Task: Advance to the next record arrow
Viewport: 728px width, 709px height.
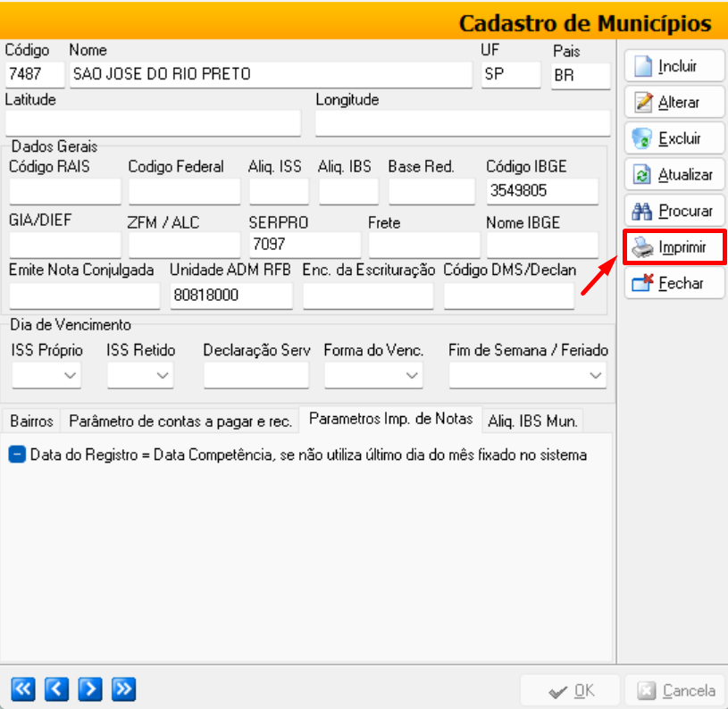Action: tap(89, 688)
